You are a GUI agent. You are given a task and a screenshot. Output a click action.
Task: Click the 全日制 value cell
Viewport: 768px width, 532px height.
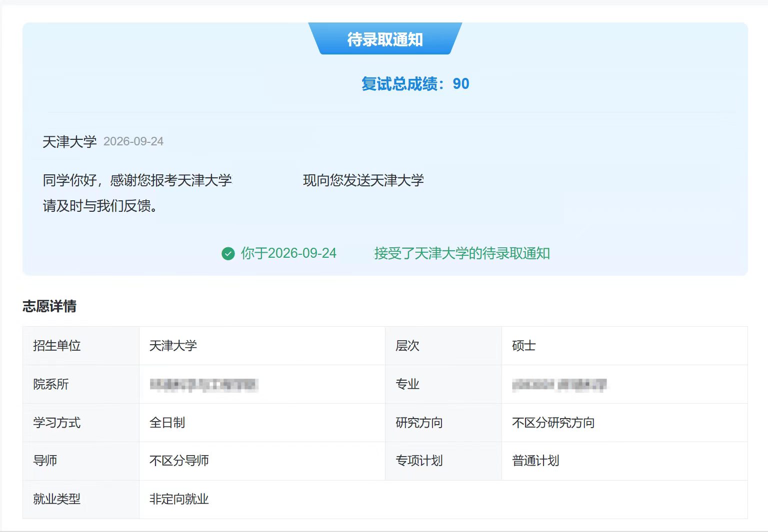click(x=262, y=423)
